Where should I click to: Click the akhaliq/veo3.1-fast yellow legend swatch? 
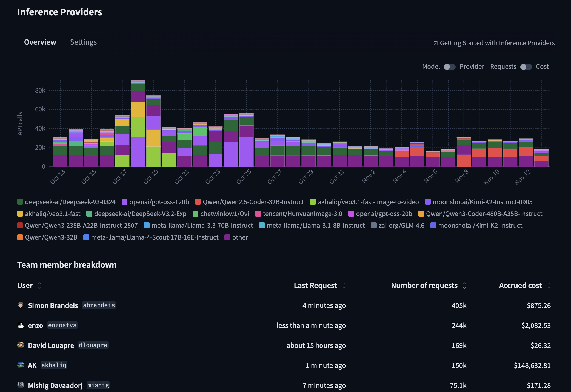click(x=20, y=214)
